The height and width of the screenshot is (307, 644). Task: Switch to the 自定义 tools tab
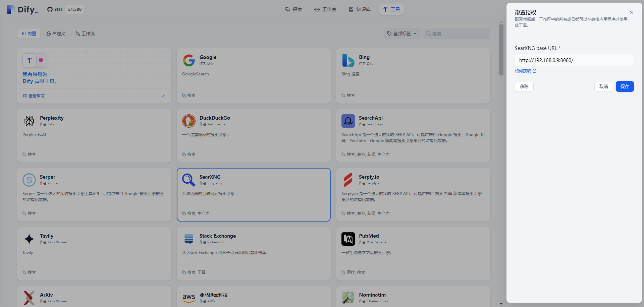pyautogui.click(x=56, y=34)
